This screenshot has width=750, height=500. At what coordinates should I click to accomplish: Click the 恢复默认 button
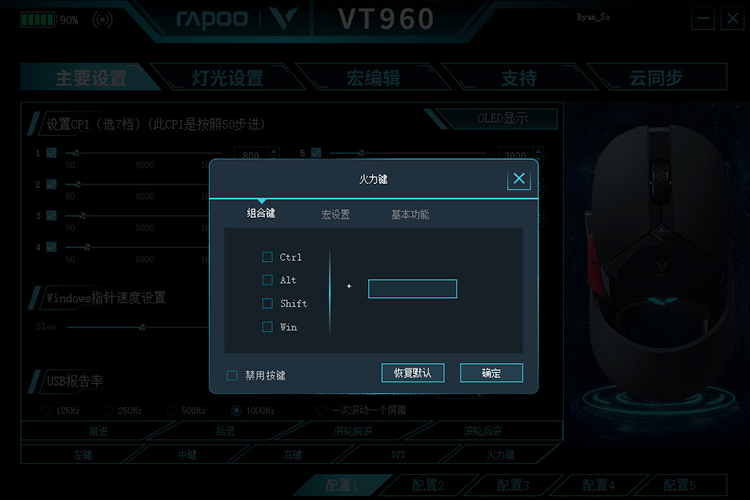pos(413,373)
